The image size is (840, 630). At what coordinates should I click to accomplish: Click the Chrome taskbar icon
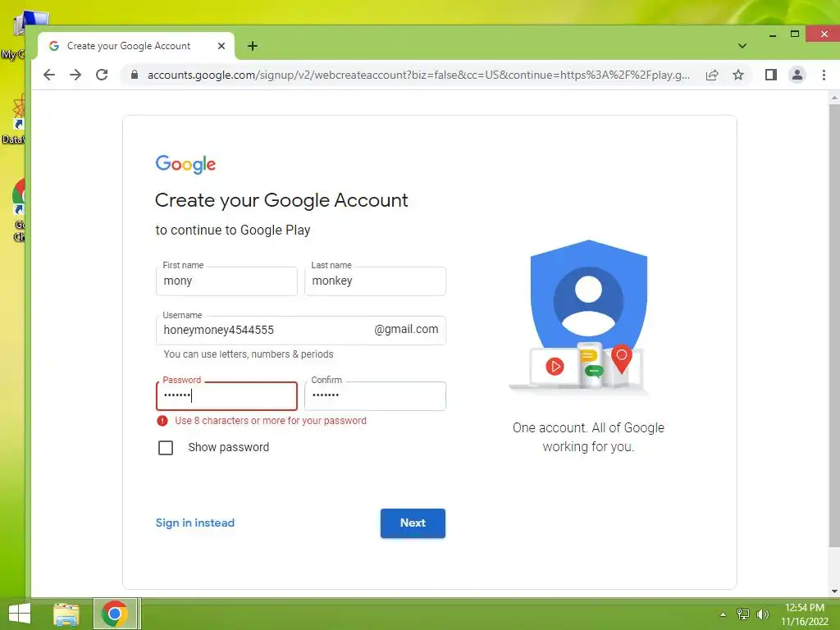[115, 614]
